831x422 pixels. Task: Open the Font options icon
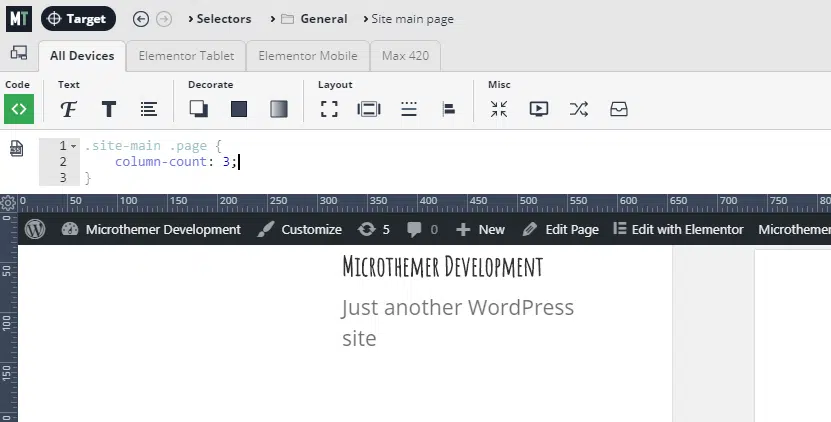coord(68,109)
